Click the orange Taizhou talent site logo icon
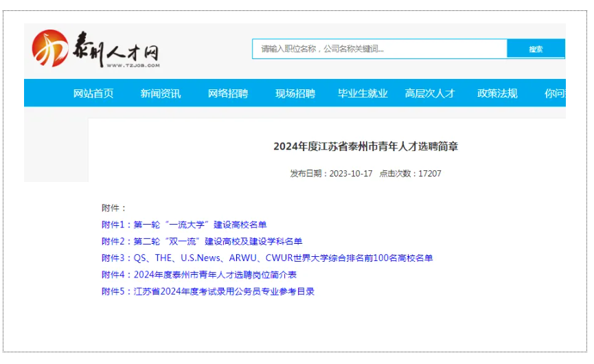This screenshot has width=594, height=364. pos(49,48)
